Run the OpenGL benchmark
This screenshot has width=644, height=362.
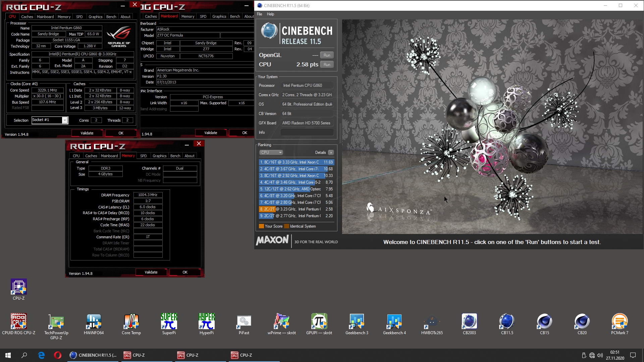tap(327, 55)
